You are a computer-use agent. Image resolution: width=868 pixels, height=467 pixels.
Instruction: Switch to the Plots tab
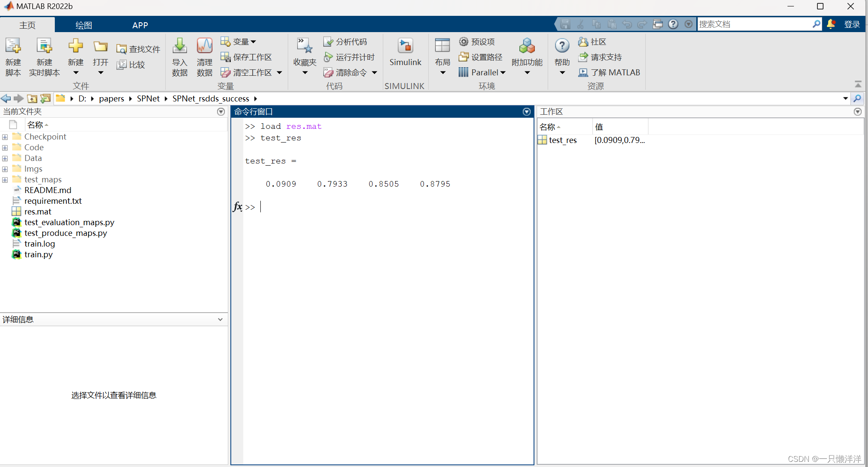(x=84, y=25)
